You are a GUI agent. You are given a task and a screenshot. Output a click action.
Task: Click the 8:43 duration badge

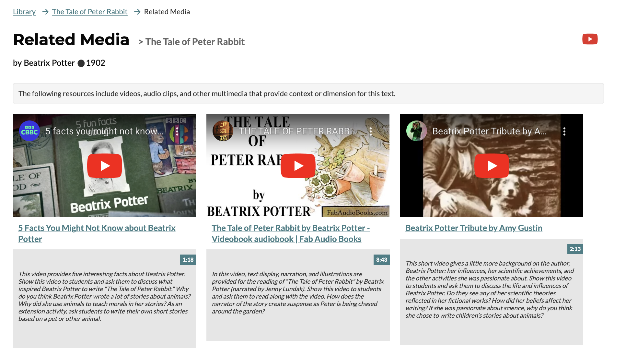pyautogui.click(x=382, y=260)
